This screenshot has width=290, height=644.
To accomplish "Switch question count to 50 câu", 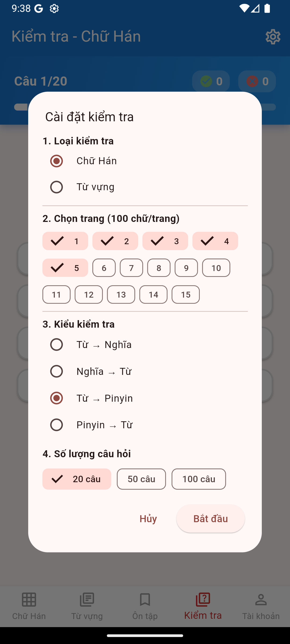I will (x=141, y=479).
